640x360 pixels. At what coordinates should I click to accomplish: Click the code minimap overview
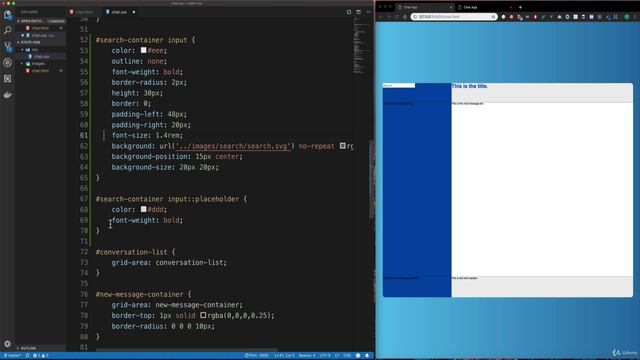coord(360,47)
